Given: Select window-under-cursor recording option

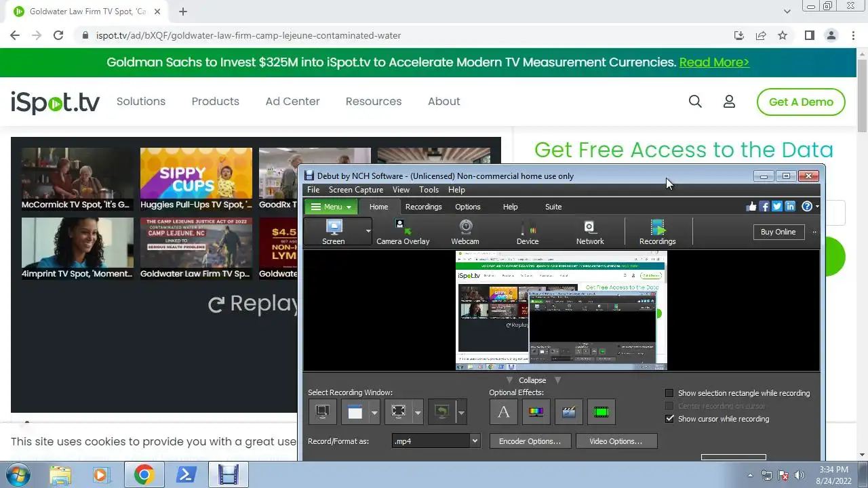Looking at the screenshot, I should 355,411.
